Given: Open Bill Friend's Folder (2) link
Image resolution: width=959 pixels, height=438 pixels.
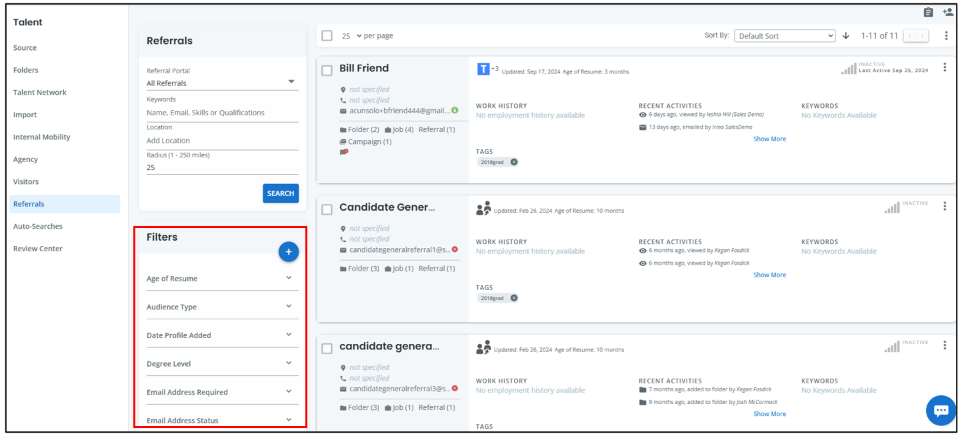Looking at the screenshot, I should (x=360, y=130).
